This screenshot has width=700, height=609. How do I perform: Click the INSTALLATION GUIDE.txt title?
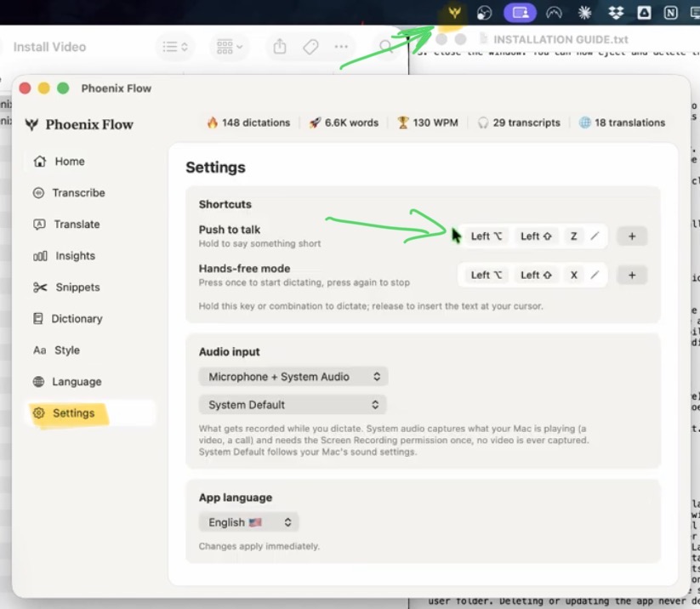pos(561,39)
